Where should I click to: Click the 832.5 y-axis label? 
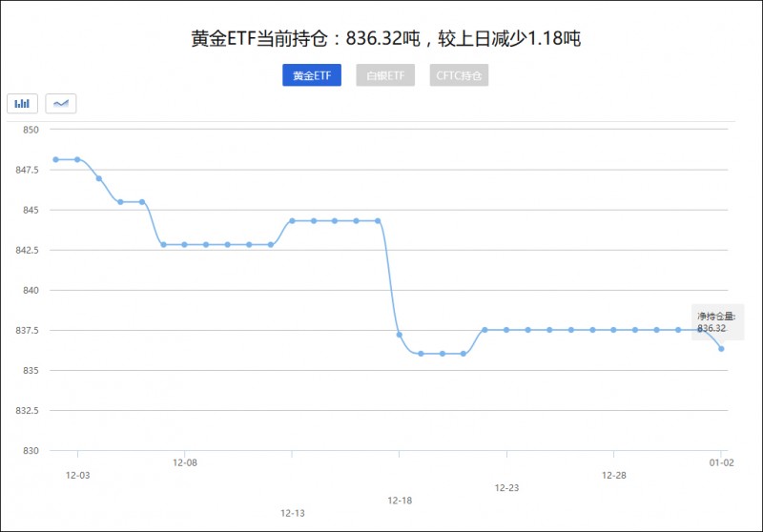click(x=28, y=411)
